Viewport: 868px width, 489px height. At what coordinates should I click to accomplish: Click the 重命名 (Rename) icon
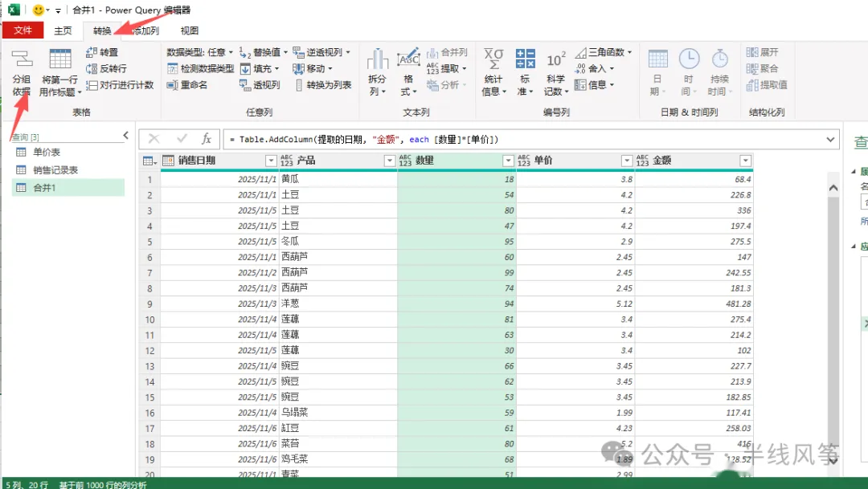[x=172, y=85]
